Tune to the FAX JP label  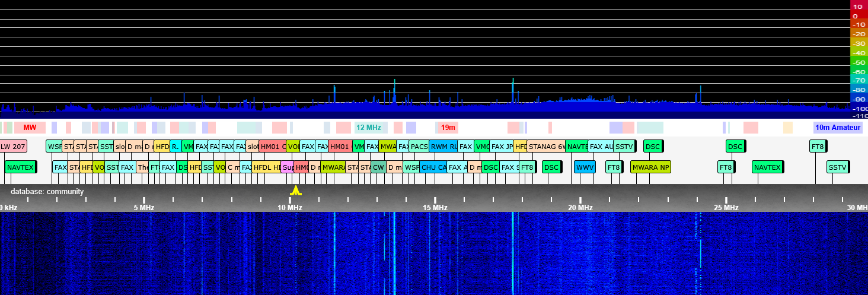[x=501, y=147]
